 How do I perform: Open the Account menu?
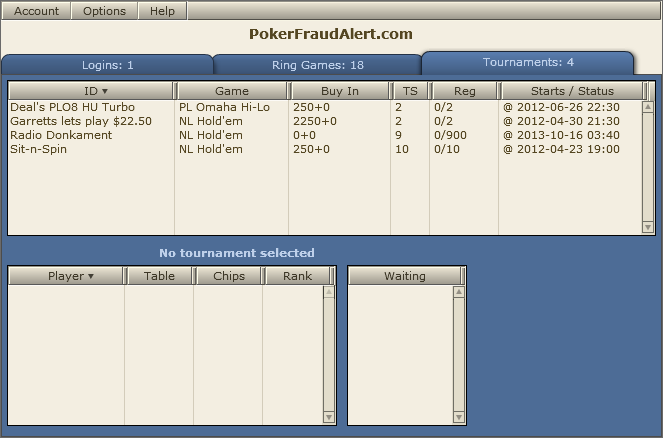(x=36, y=11)
